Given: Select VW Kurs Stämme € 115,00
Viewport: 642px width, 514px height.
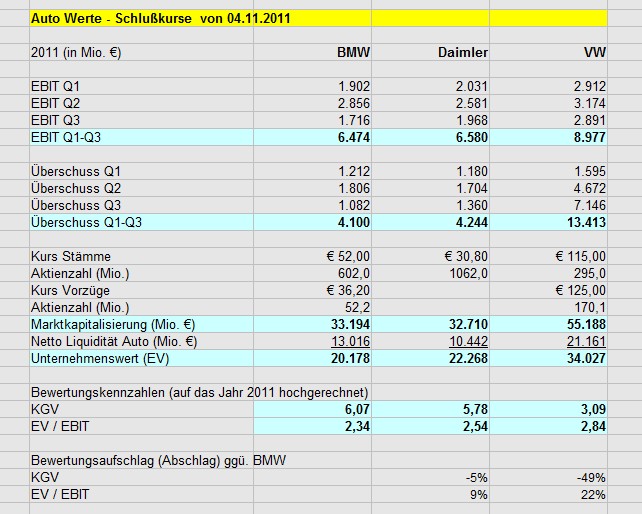Looking at the screenshot, I should pyautogui.click(x=581, y=256).
